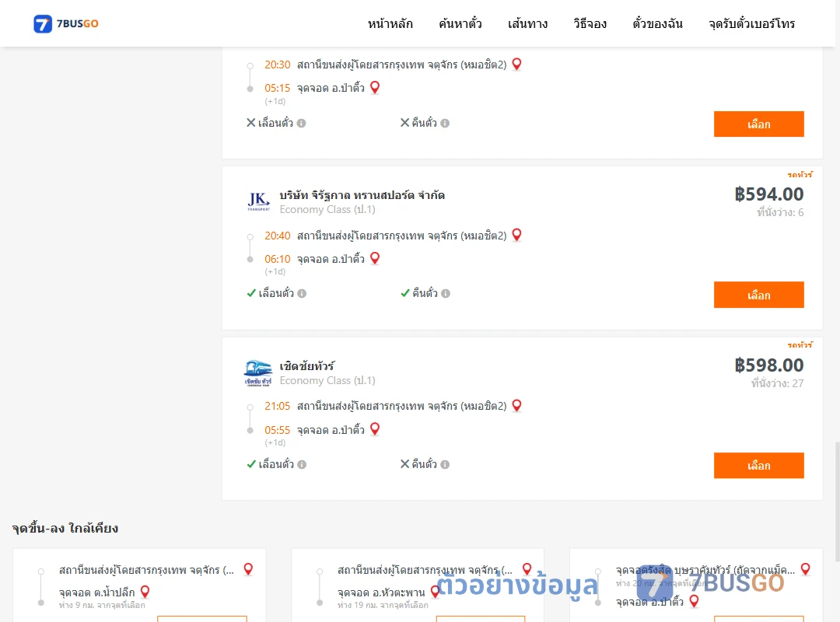Click จุดจอด อ.หัวตะพาน nearby stop text

pyautogui.click(x=381, y=592)
